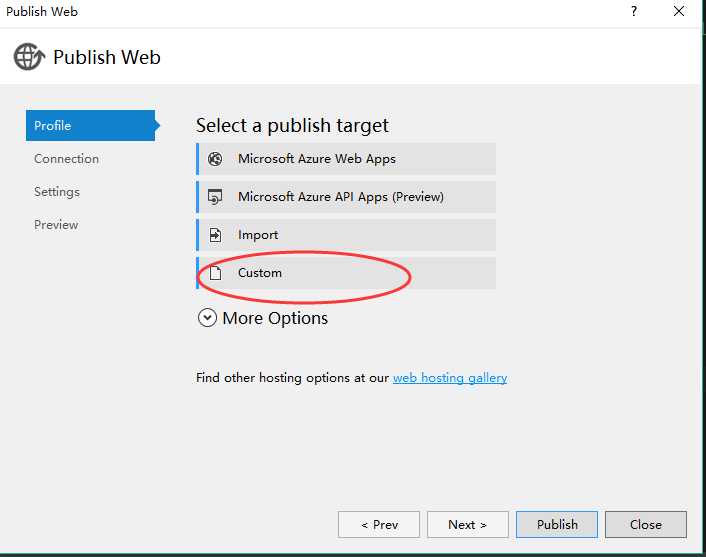Viewport: 706px width, 557px height.
Task: Click the Custom target page icon
Action: coord(216,273)
